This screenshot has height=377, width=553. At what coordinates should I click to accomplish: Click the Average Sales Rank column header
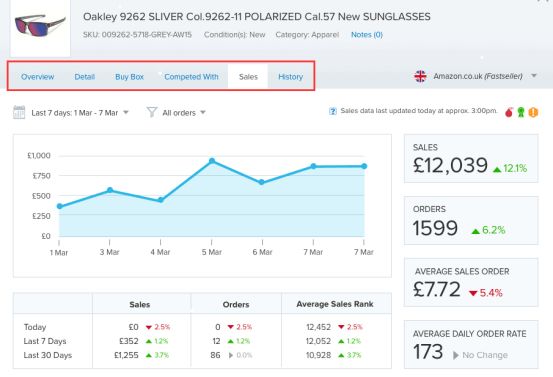[335, 304]
